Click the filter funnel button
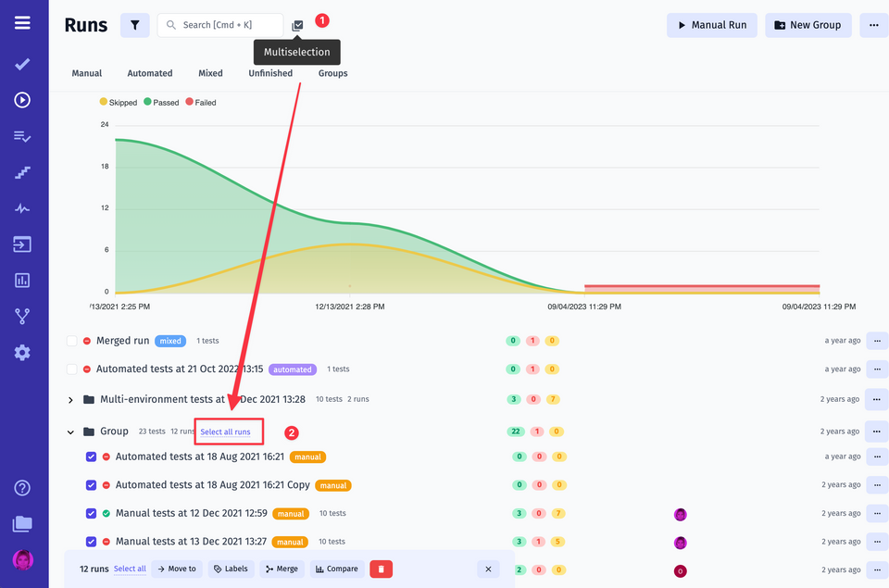The width and height of the screenshot is (889, 588). coord(135,25)
